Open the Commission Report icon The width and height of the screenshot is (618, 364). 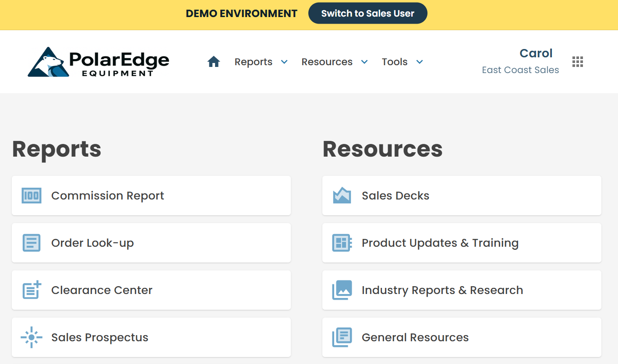point(31,196)
